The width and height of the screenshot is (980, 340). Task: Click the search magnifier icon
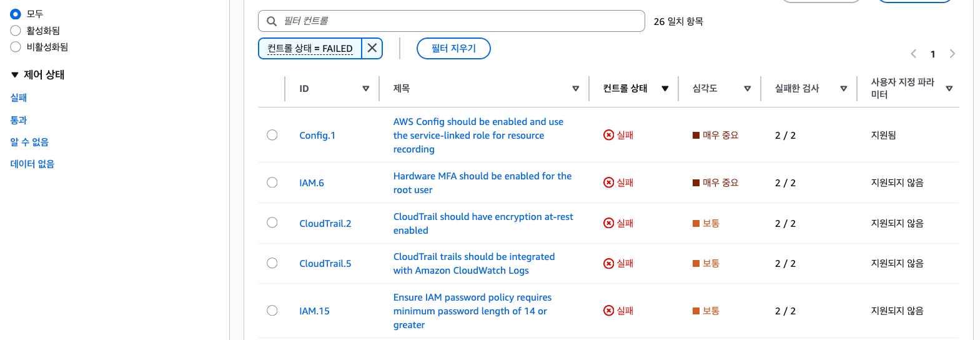coord(272,21)
